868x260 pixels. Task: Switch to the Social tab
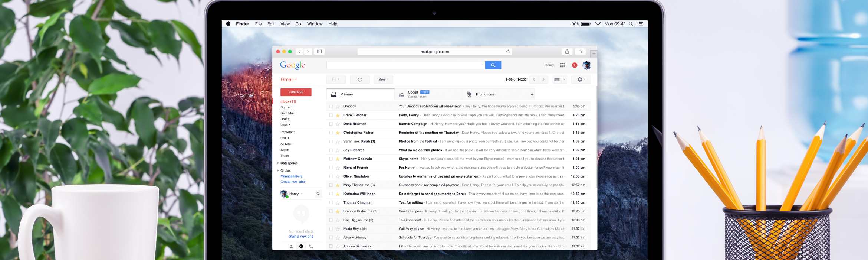click(x=428, y=94)
